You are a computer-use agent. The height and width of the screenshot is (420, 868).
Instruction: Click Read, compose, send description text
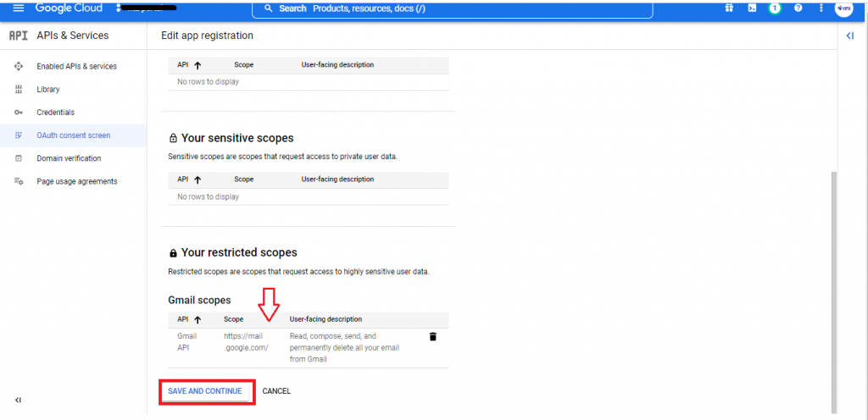point(344,347)
